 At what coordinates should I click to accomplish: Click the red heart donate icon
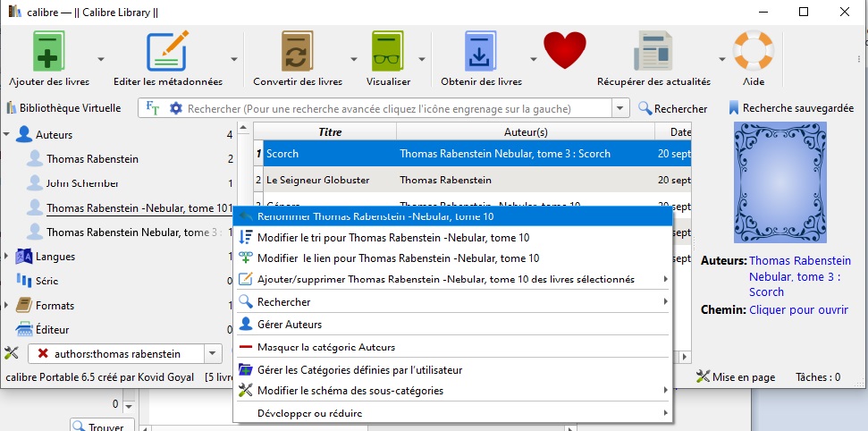pyautogui.click(x=565, y=50)
